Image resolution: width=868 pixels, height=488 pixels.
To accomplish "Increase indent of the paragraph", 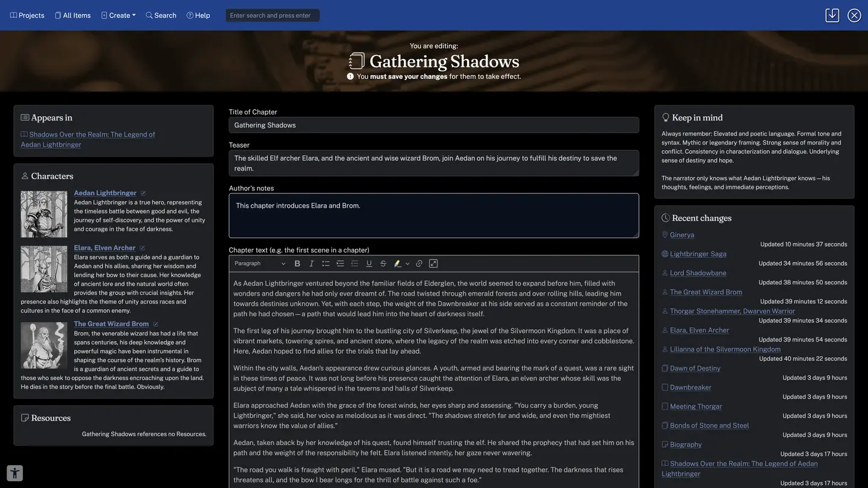I will pos(340,264).
